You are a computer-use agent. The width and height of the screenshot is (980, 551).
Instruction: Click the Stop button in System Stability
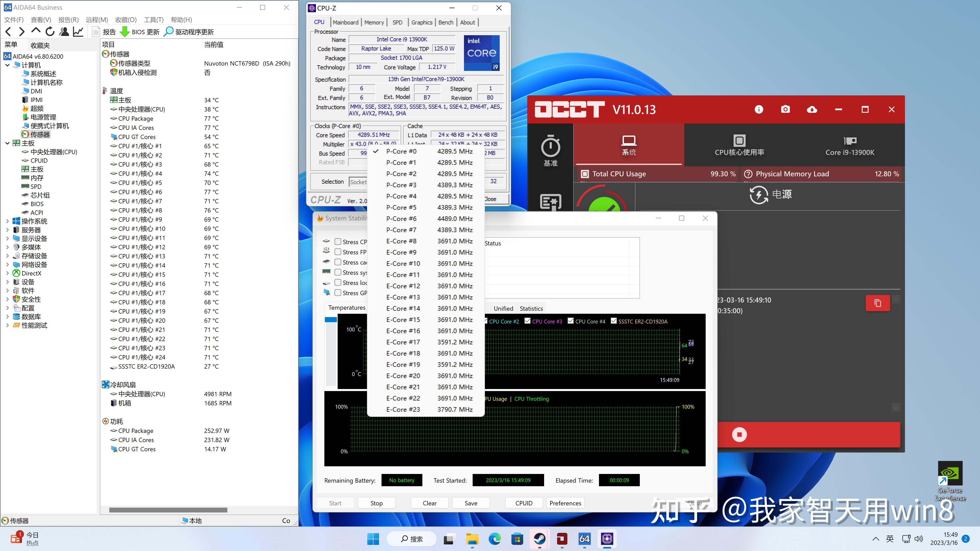coord(376,503)
